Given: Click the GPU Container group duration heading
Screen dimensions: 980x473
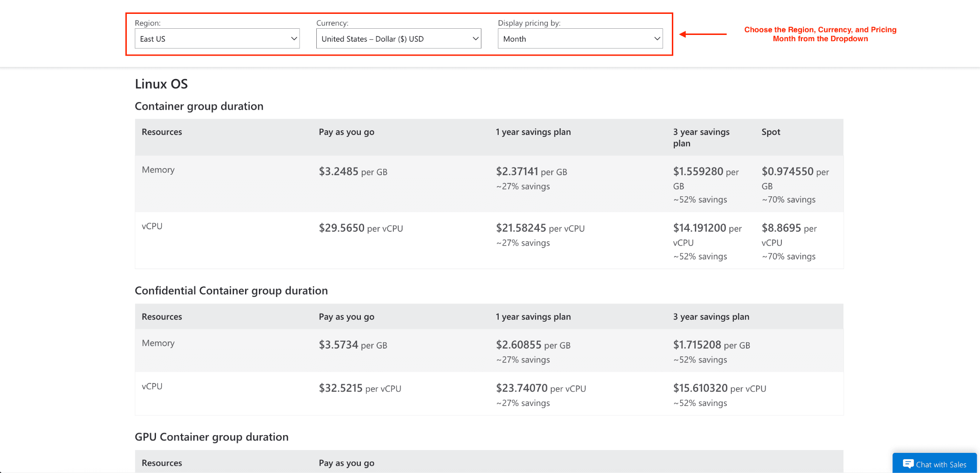Looking at the screenshot, I should 212,437.
